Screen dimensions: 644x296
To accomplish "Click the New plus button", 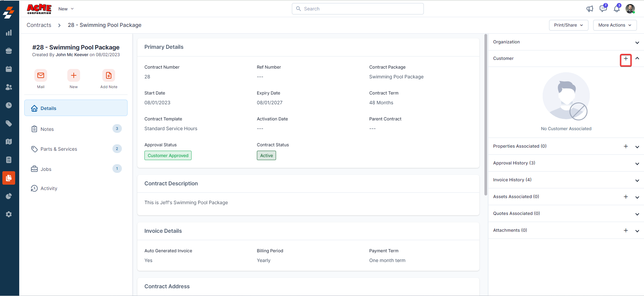I will 74,75.
